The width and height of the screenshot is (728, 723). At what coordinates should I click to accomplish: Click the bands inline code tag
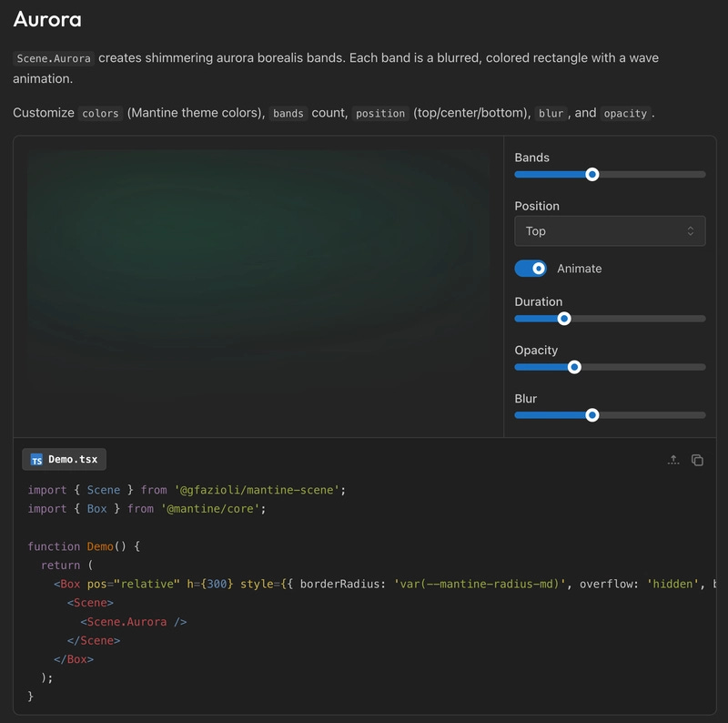pyautogui.click(x=288, y=114)
